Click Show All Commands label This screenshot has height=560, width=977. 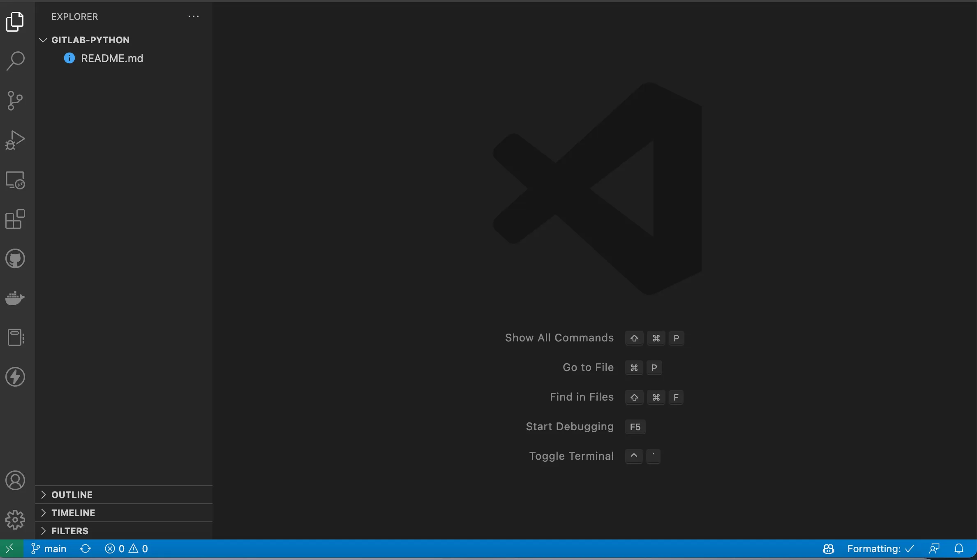click(559, 338)
